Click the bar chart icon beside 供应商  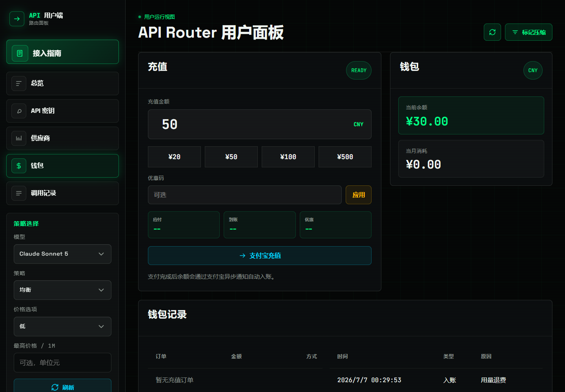(x=19, y=138)
